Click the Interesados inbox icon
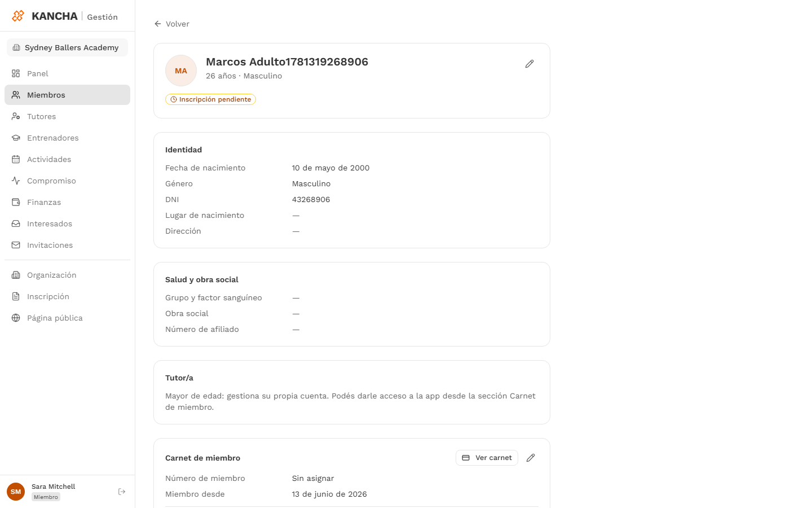Image resolution: width=812 pixels, height=508 pixels. [x=16, y=224]
